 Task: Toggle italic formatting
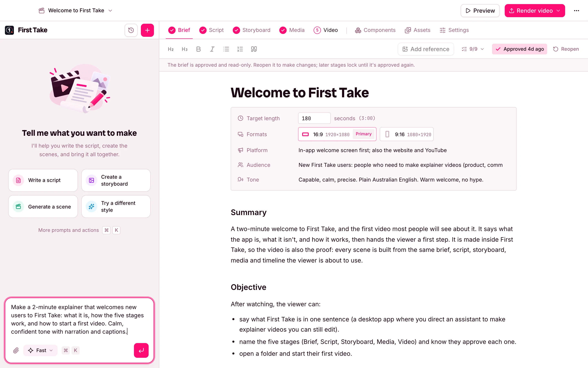212,49
